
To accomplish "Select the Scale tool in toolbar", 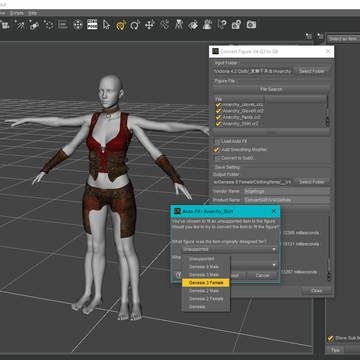I will click(164, 25).
